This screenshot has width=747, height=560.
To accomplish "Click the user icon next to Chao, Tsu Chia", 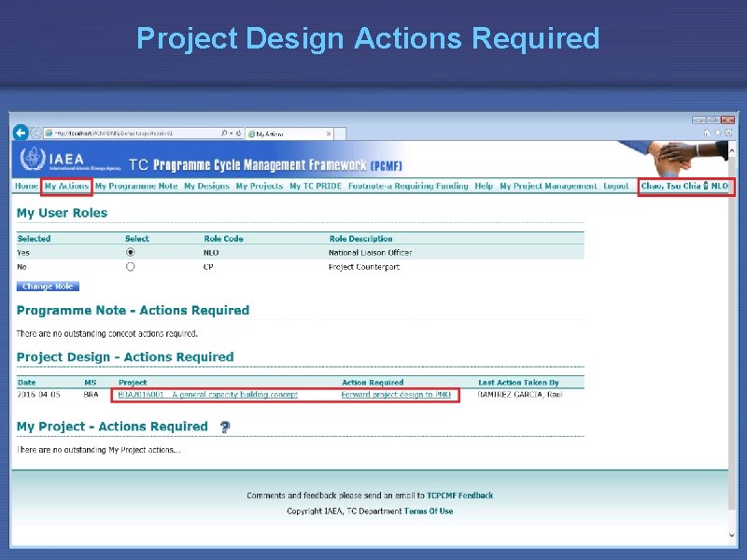I will click(x=705, y=187).
